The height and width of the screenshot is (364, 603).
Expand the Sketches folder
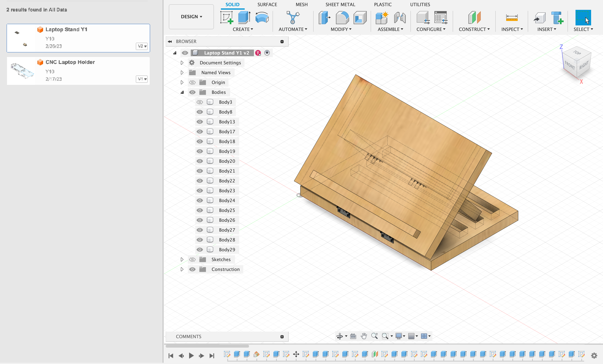coord(181,259)
